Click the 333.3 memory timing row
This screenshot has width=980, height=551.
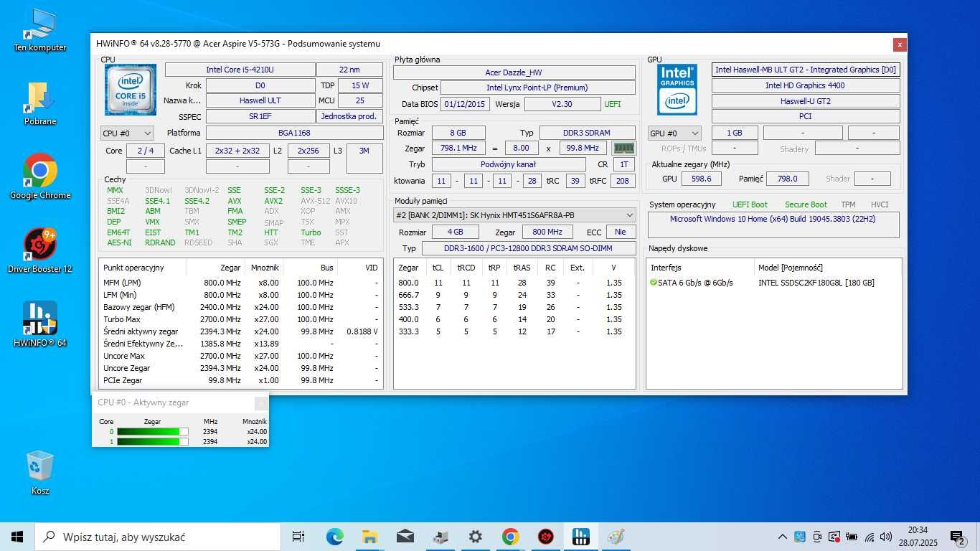coord(514,331)
